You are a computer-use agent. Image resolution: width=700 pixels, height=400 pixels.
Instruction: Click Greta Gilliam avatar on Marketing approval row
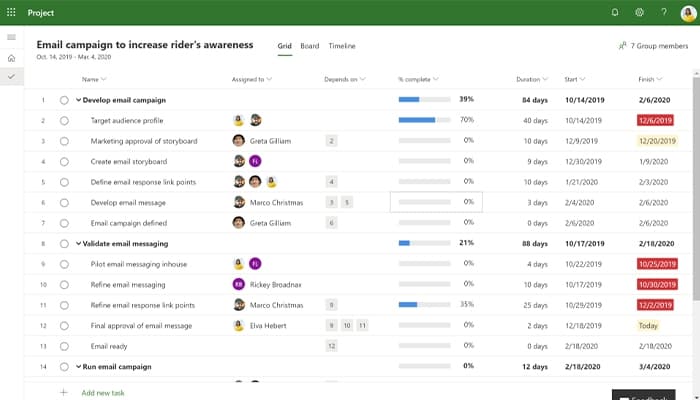[239, 141]
